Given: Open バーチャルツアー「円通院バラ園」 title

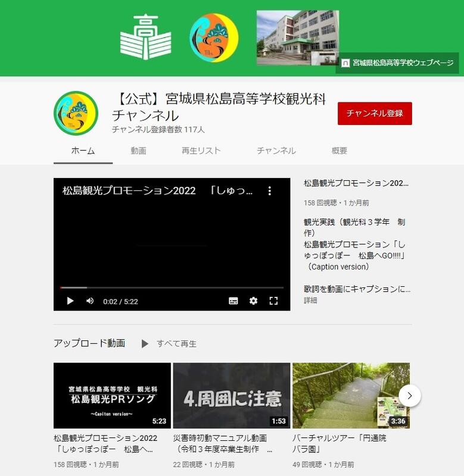Looking at the screenshot, I should click(x=339, y=443).
